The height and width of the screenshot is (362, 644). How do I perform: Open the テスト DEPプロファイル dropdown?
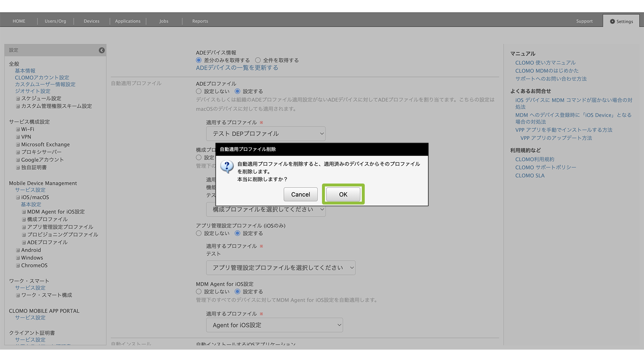[x=265, y=134]
